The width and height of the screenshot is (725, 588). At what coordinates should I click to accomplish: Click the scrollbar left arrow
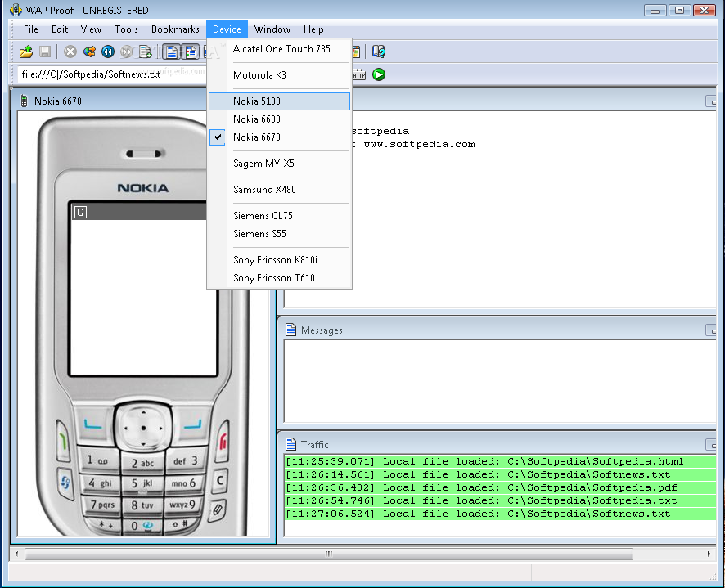tap(16, 554)
